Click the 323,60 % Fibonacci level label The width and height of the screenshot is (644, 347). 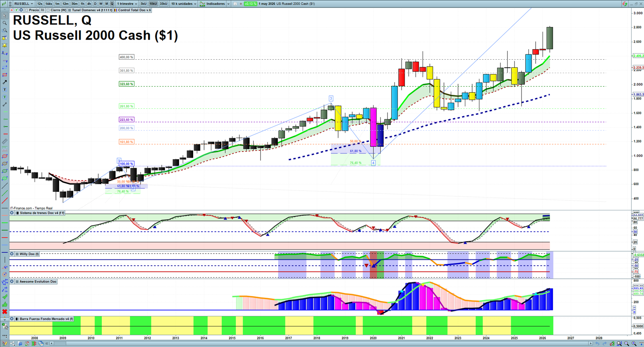click(126, 84)
